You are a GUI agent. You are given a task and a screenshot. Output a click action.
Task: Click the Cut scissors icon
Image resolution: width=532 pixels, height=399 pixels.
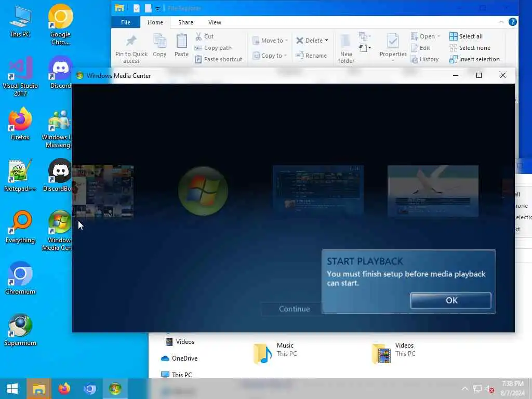198,36
